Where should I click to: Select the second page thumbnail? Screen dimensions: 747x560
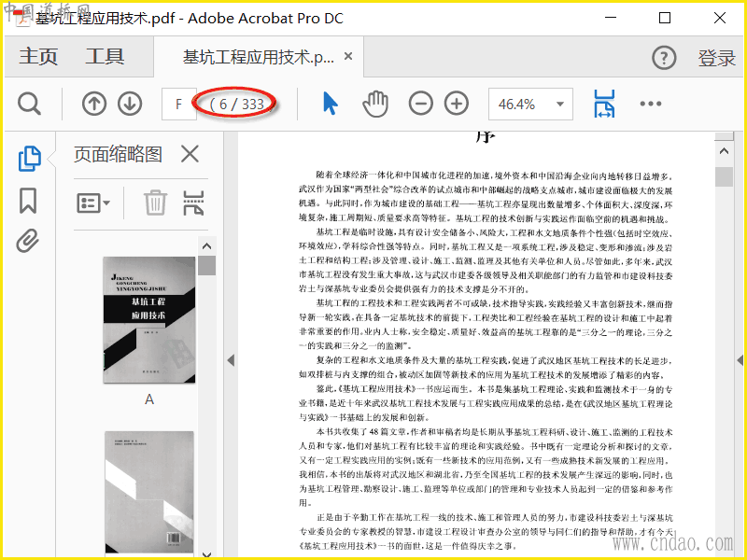[x=149, y=493]
